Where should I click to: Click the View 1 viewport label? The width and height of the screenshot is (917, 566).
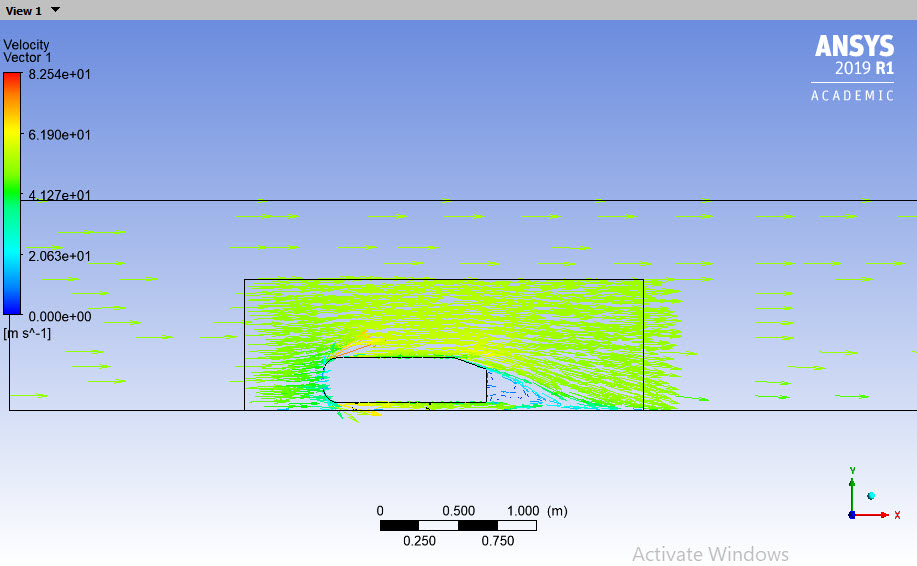[x=24, y=11]
